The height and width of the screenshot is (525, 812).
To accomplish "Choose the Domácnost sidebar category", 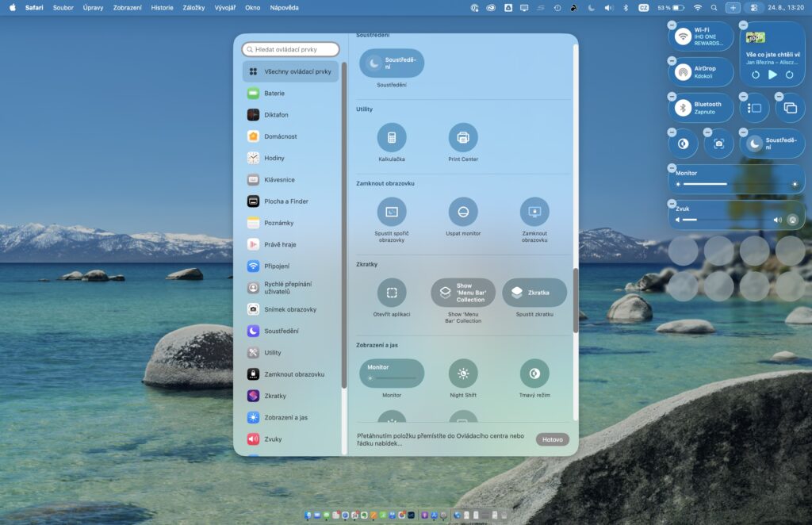I will [x=290, y=136].
